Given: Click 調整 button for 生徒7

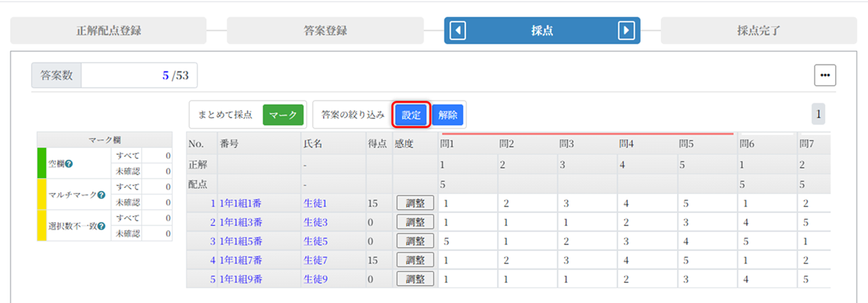Looking at the screenshot, I should 415,260.
